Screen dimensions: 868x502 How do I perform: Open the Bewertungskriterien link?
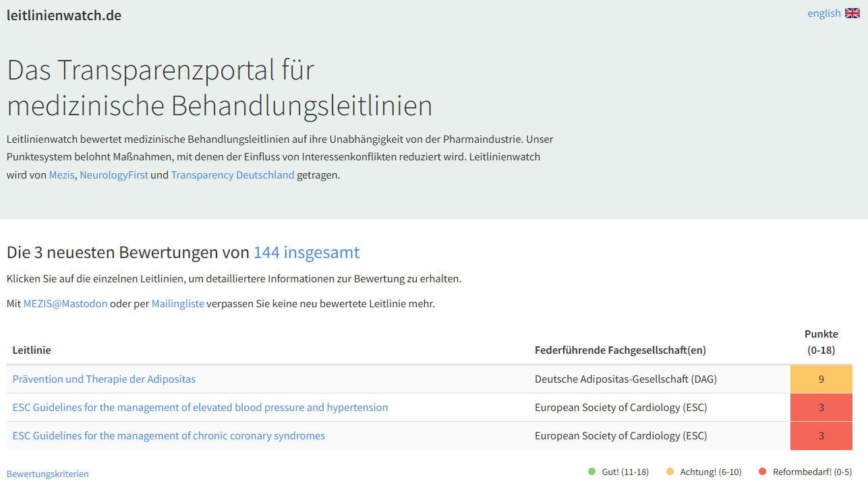click(47, 474)
